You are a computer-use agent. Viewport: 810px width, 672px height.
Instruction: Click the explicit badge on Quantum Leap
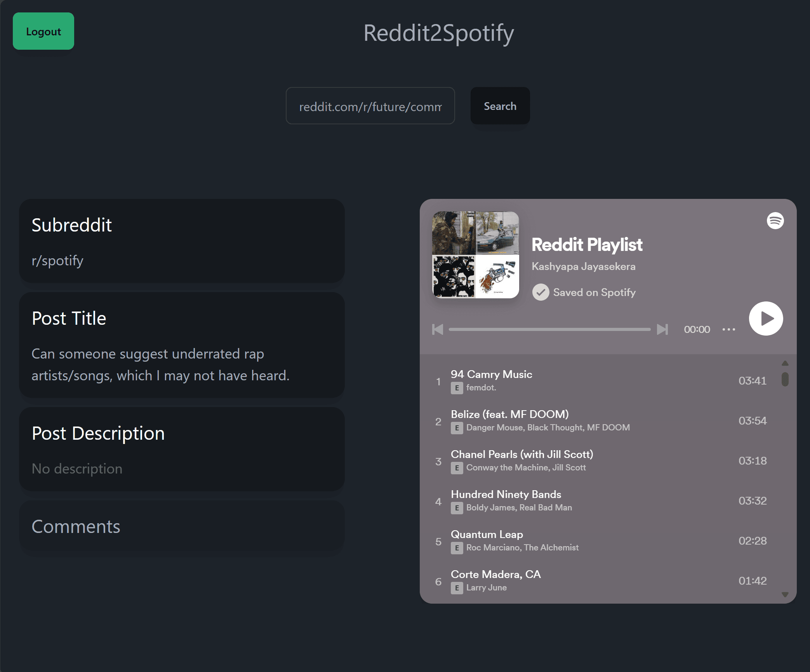tap(457, 548)
